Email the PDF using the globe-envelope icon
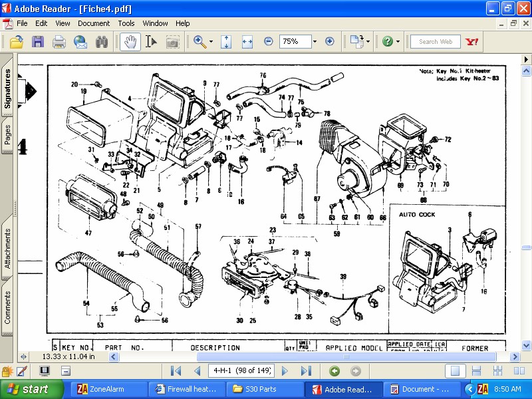 point(80,42)
